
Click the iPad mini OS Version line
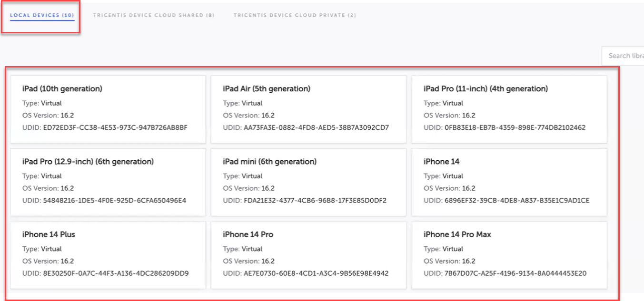248,188
